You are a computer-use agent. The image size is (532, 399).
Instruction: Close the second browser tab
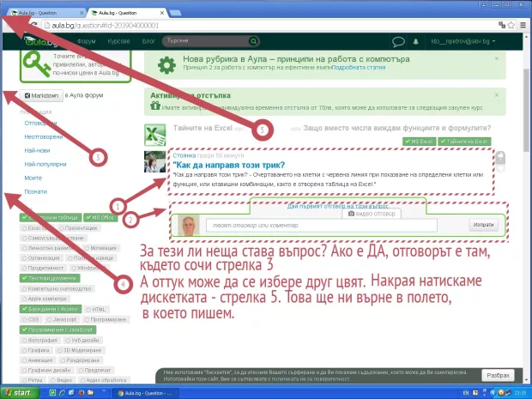(162, 13)
